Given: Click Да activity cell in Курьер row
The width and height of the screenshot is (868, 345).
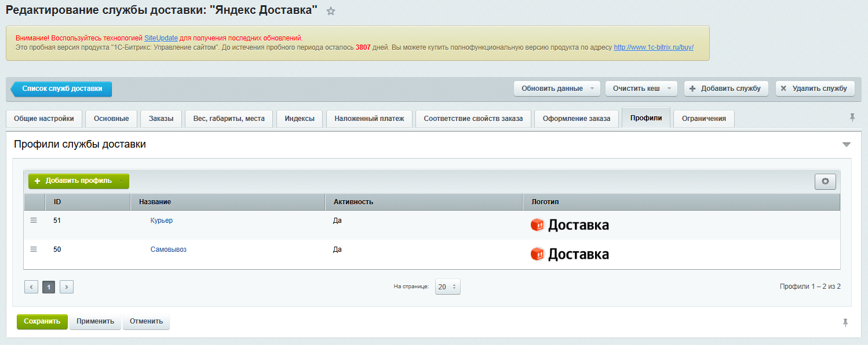Looking at the screenshot, I should [337, 221].
